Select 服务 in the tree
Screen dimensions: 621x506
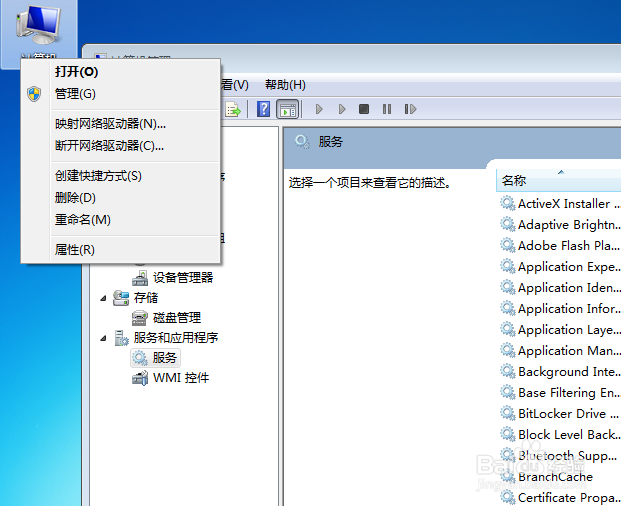click(165, 358)
